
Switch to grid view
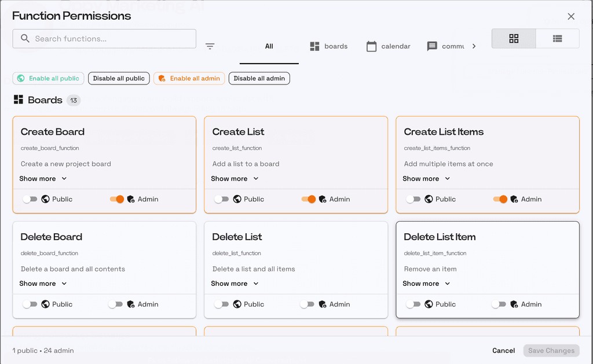click(514, 39)
